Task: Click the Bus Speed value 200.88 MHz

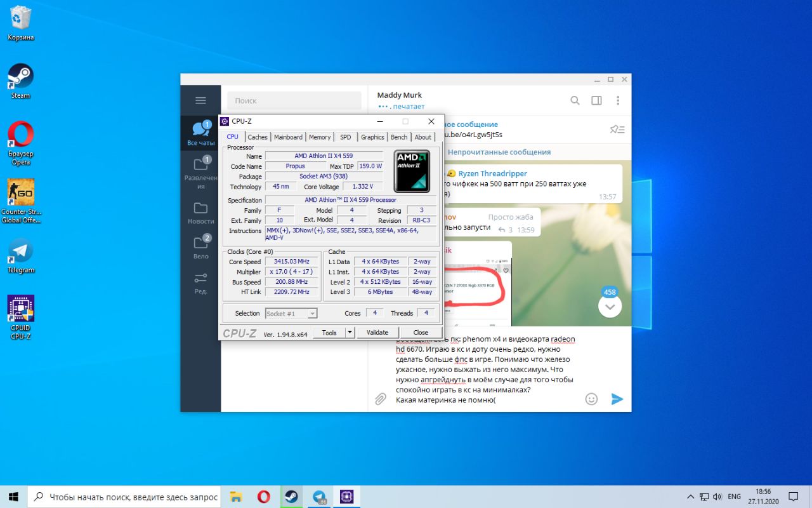Action: pos(291,282)
